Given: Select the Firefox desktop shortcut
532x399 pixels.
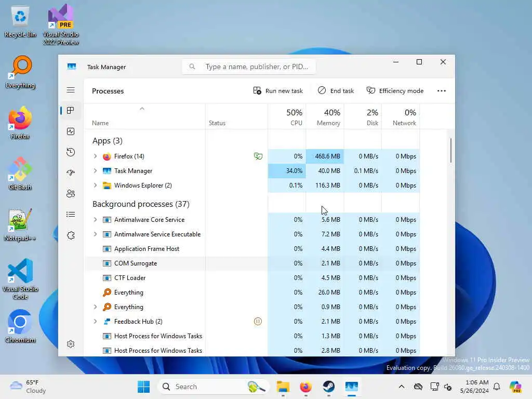Looking at the screenshot, I should [20, 123].
